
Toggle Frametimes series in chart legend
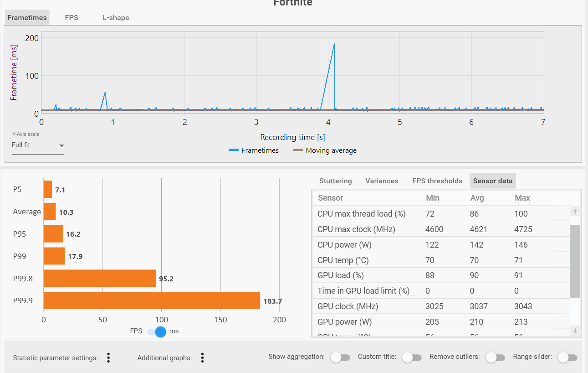tap(254, 150)
